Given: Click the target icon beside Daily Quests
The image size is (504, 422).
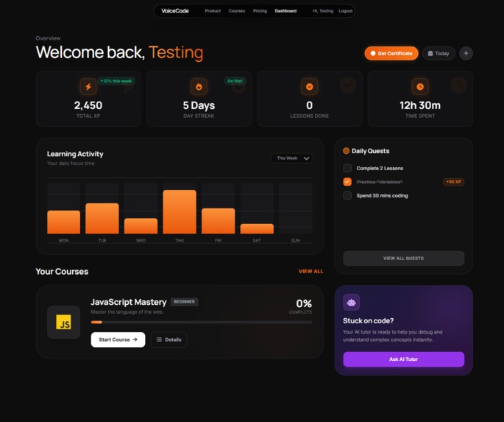Looking at the screenshot, I should pos(346,151).
